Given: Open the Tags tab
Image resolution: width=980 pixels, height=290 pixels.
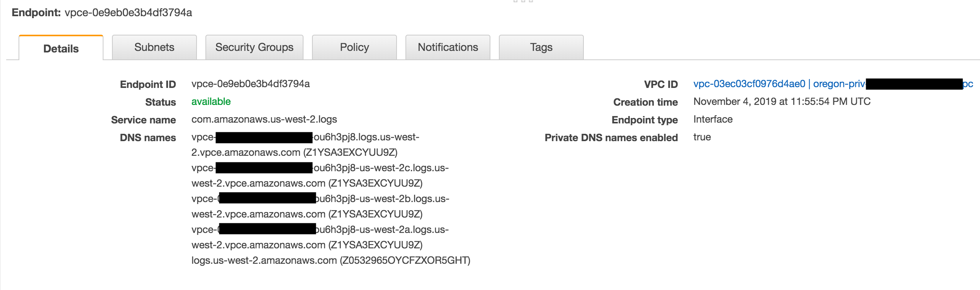Looking at the screenshot, I should point(541,47).
